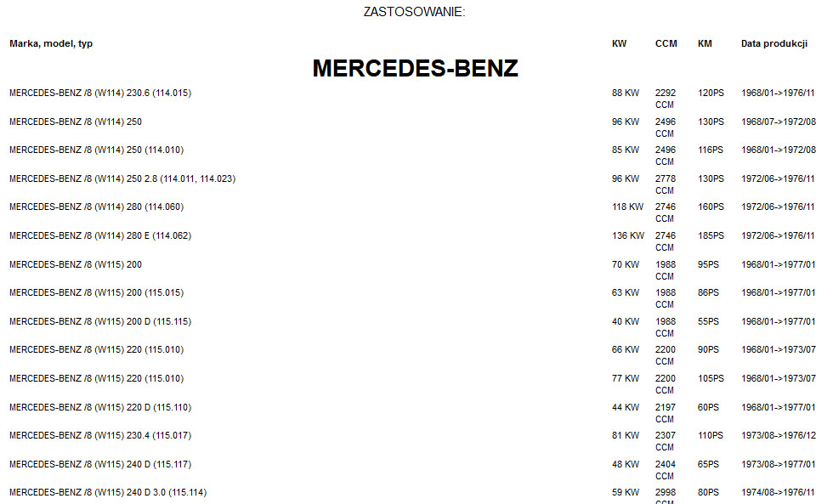Viewport: 833px width, 504px height.
Task: Click the 136 KW power value
Action: click(628, 235)
